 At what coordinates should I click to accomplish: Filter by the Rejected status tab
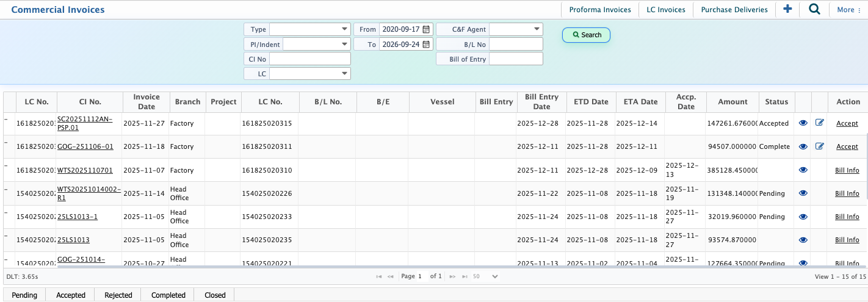point(118,295)
